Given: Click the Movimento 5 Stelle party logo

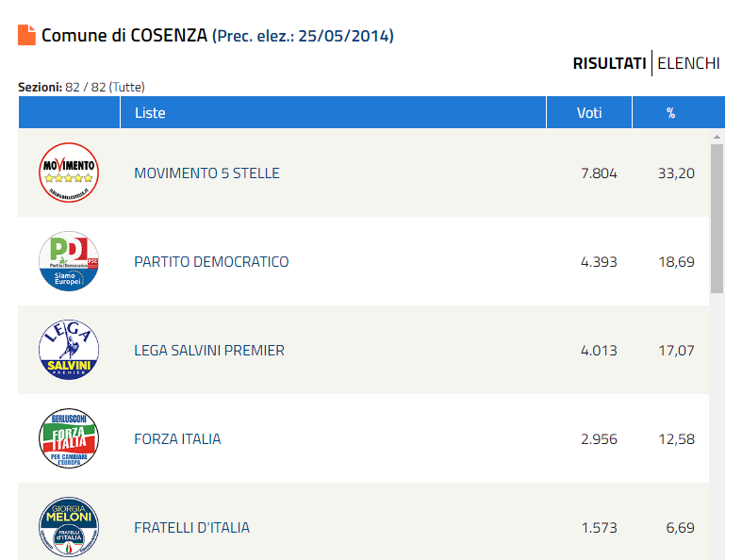Looking at the screenshot, I should pos(69,173).
